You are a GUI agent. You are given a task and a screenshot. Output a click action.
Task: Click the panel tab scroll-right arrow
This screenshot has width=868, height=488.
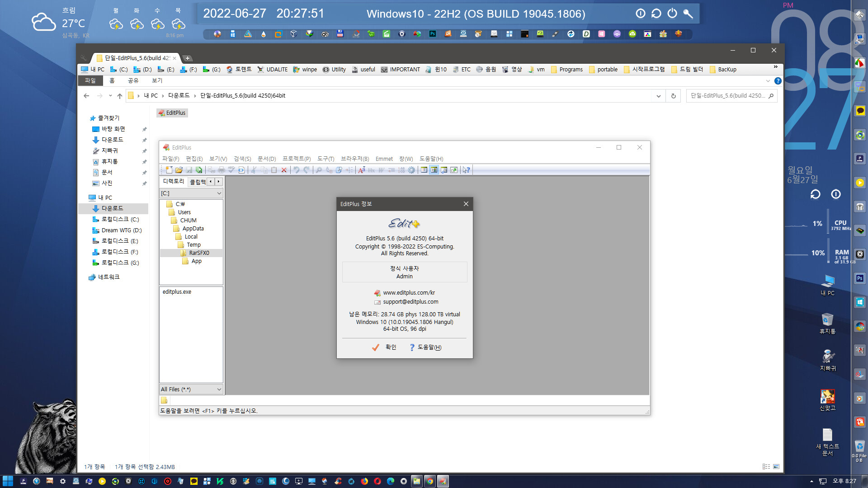(218, 182)
